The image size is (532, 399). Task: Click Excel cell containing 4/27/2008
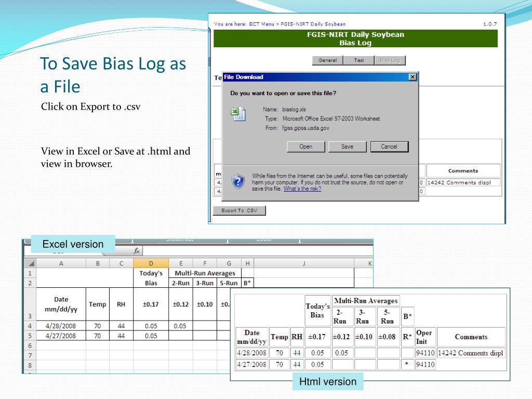(61, 336)
